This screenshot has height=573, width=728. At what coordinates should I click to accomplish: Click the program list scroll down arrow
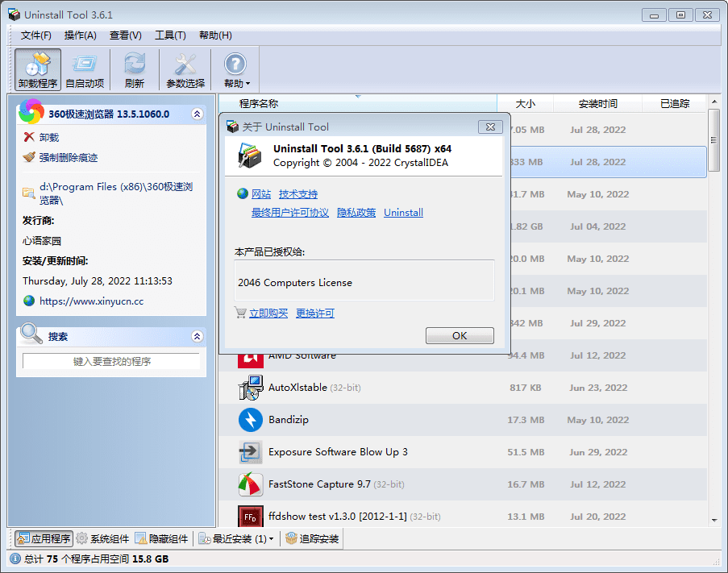714,521
